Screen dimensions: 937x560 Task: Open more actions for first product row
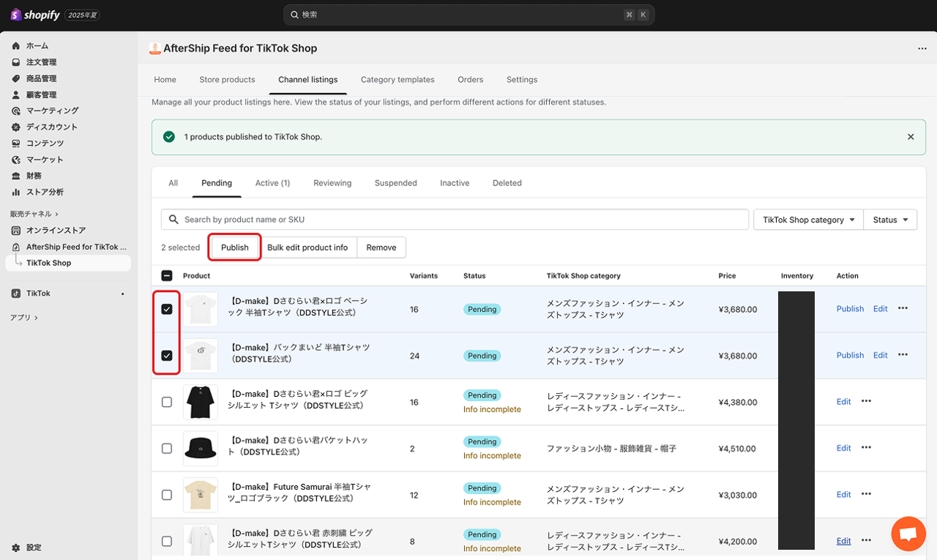[903, 309]
